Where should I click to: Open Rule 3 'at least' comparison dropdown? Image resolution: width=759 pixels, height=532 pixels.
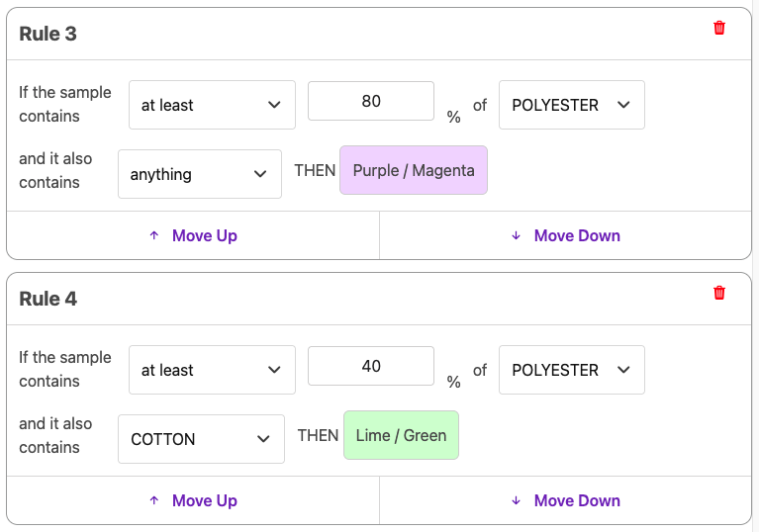(x=212, y=105)
